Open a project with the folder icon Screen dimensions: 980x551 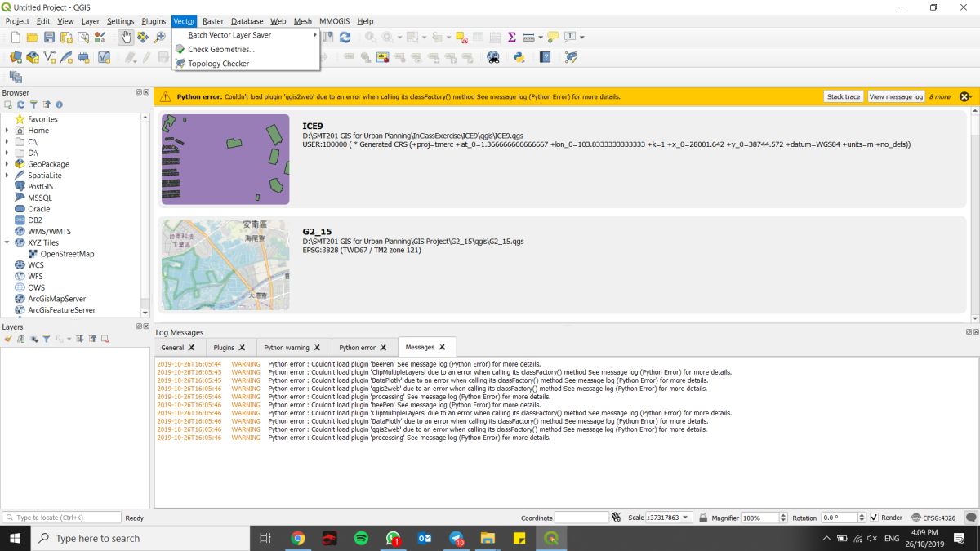[33, 38]
